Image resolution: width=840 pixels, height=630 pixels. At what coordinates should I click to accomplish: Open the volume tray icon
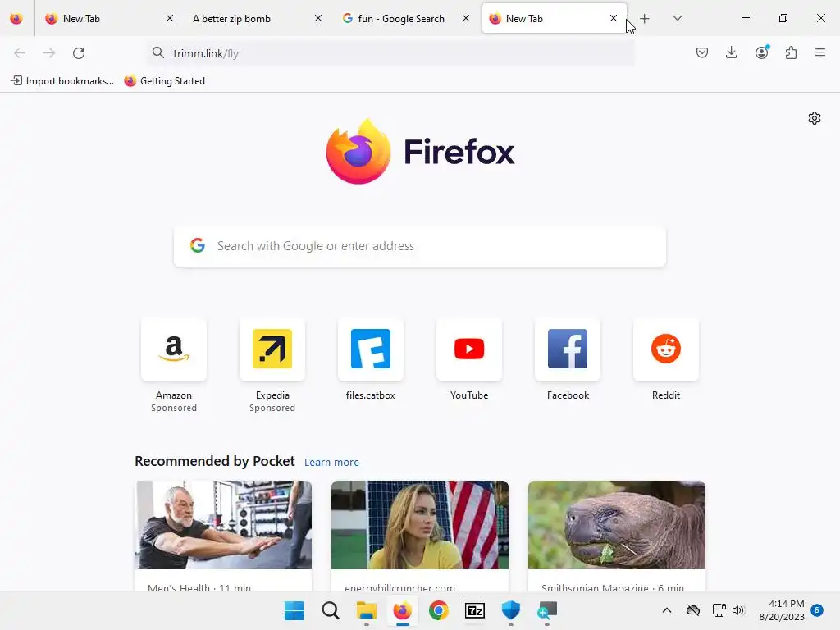point(738,610)
